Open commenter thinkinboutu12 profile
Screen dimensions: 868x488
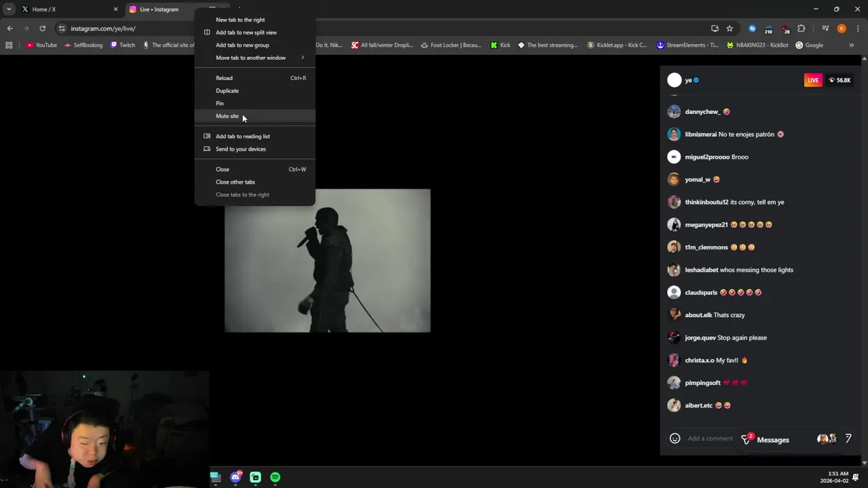click(707, 202)
